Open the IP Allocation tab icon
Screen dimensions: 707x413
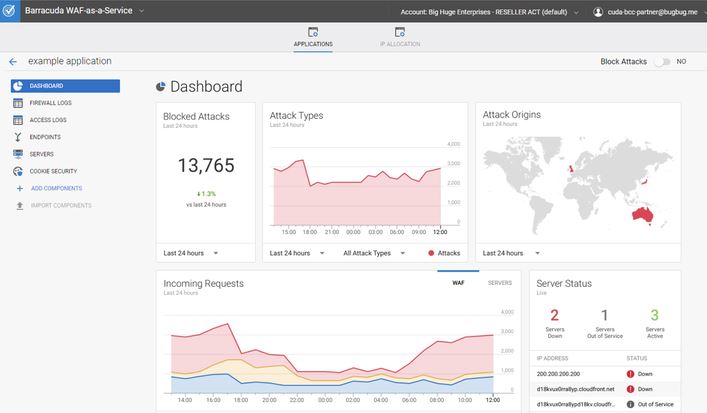click(x=399, y=32)
